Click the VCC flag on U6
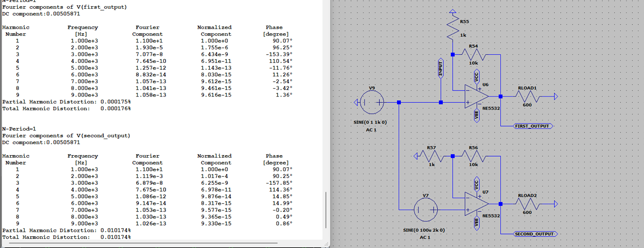Viewport: 644px width, 248px height. coord(477,77)
